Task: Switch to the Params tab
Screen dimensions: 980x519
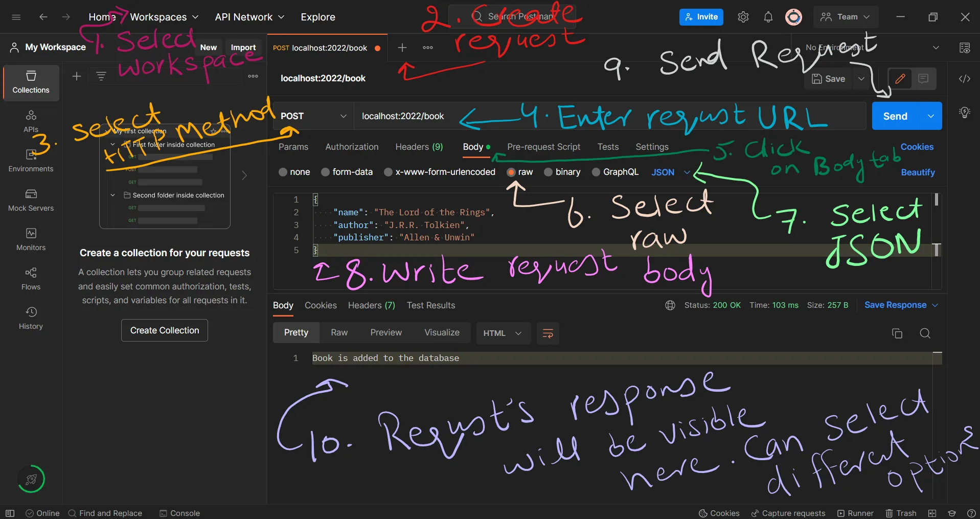Action: click(293, 147)
